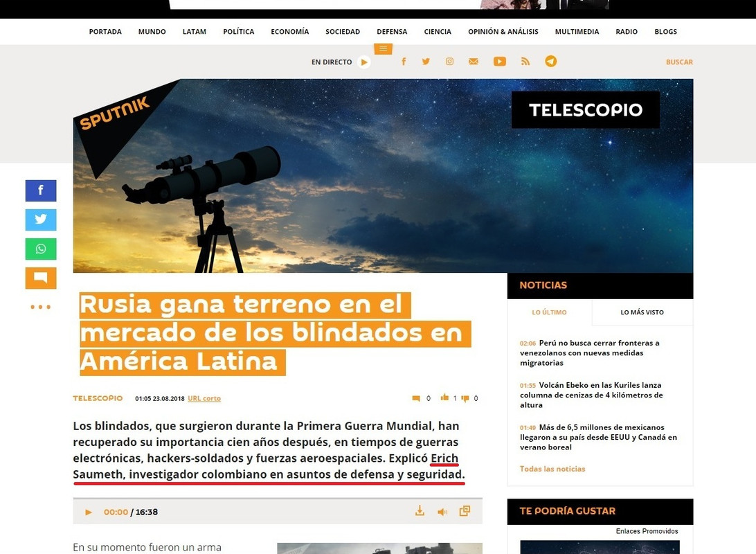Click the article image of armored vehicle
Screen dimensions: 756x554
tap(380, 548)
